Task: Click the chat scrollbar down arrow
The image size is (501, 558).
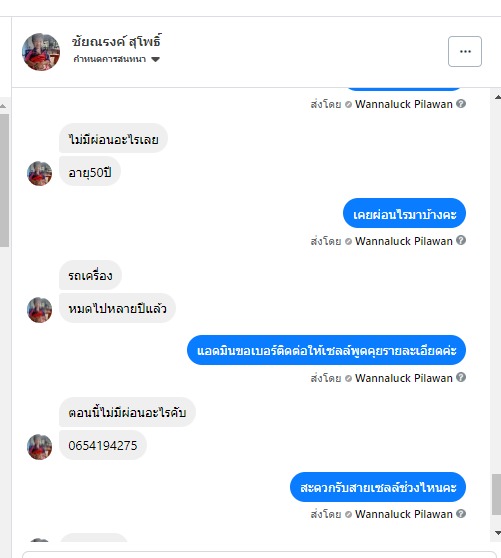Action: pos(497,533)
